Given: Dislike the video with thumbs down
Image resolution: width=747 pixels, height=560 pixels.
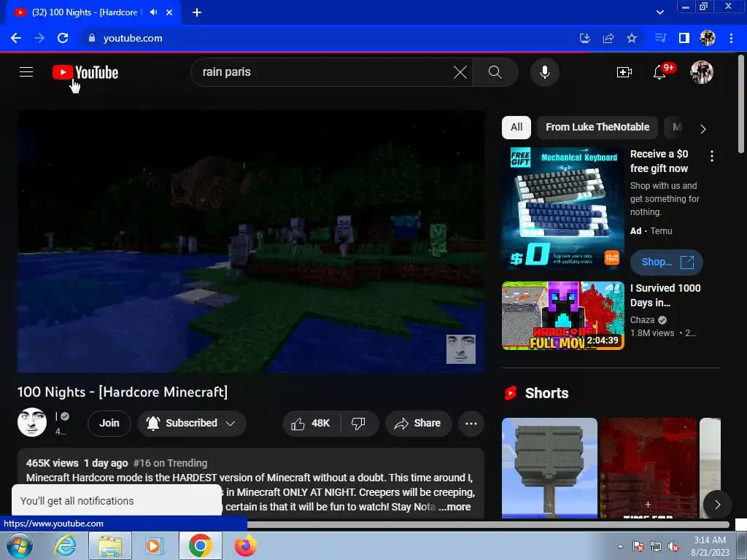Looking at the screenshot, I should [x=358, y=424].
